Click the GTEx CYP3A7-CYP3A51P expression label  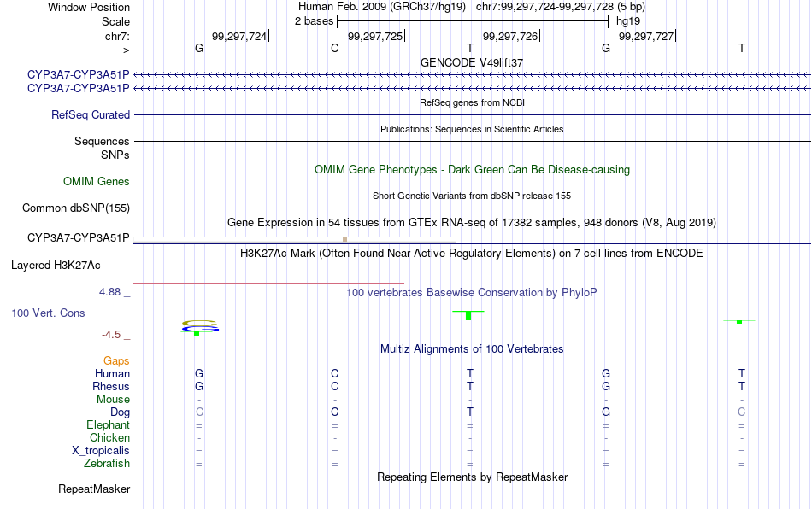[78, 238]
